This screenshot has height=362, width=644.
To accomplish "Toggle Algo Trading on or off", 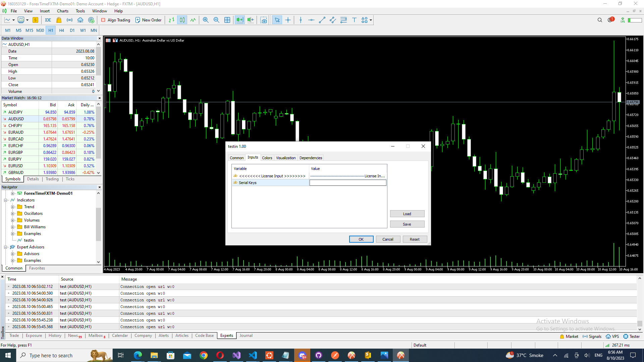I will tap(116, 20).
